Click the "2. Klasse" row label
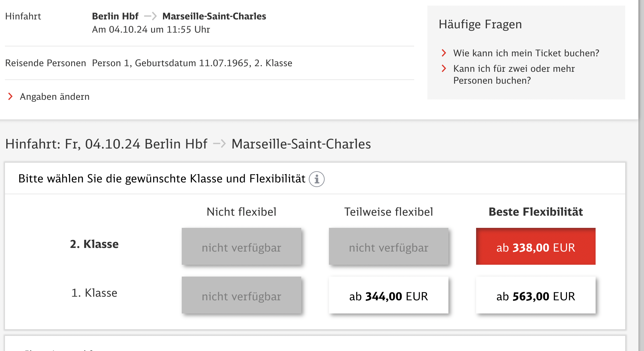The width and height of the screenshot is (644, 351). click(x=94, y=244)
